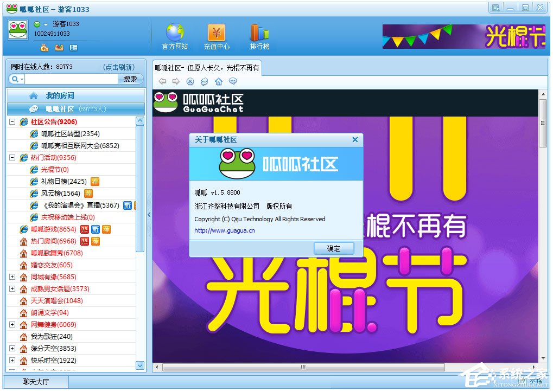Click the frog avatar picture
This screenshot has width=553, height=392.
coord(18,30)
